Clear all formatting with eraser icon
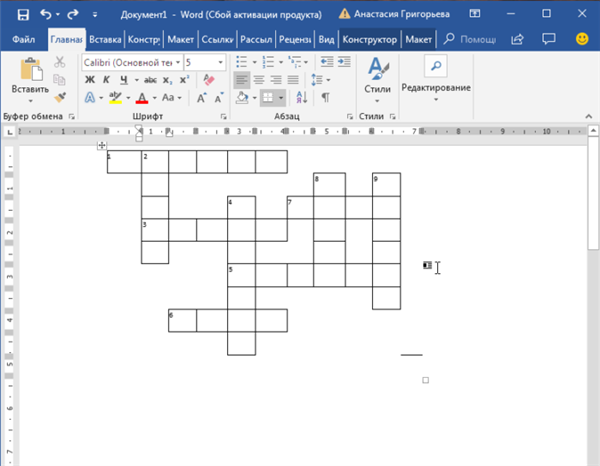The width and height of the screenshot is (600, 466). [209, 80]
